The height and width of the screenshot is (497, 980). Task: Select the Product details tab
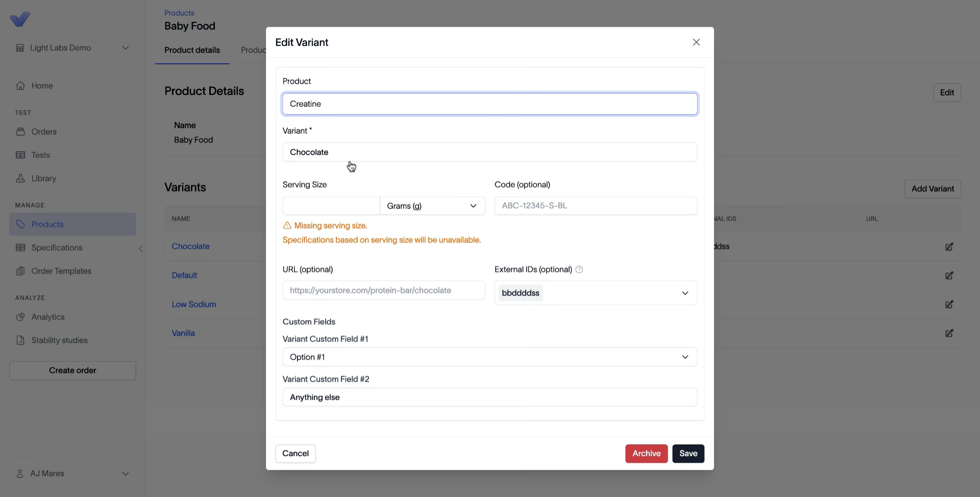click(192, 50)
